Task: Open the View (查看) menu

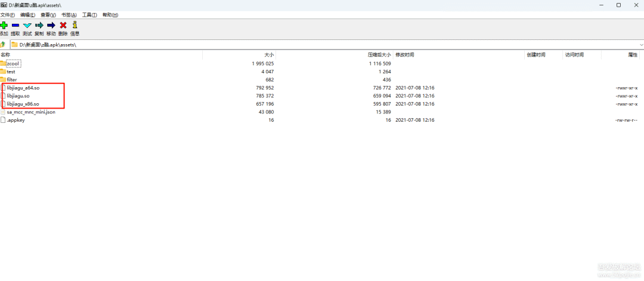Action: (x=48, y=15)
